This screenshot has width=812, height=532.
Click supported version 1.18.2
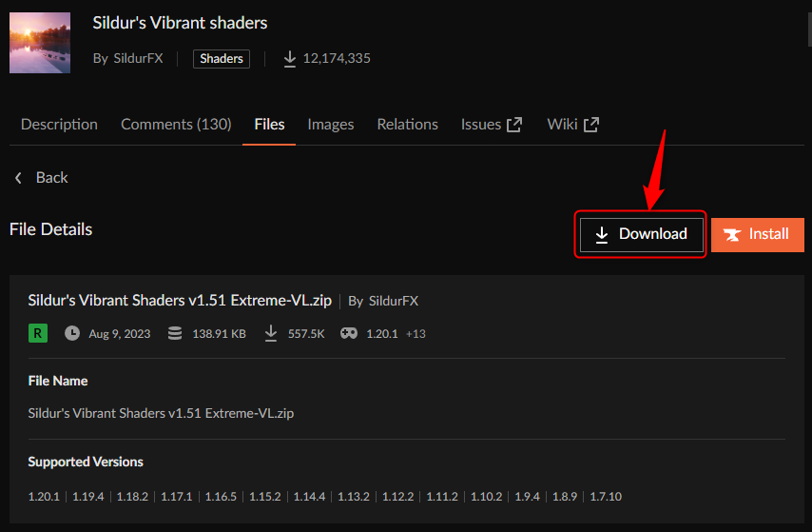coord(132,497)
